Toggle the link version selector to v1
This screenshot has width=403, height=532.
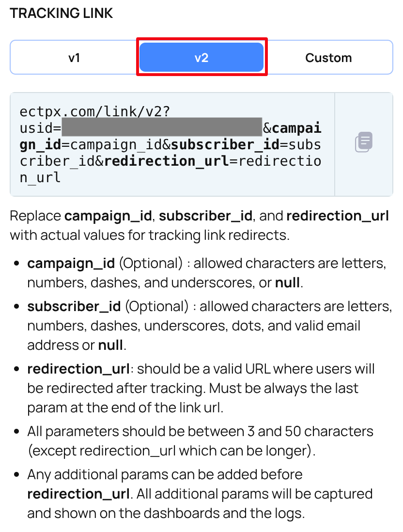[74, 57]
